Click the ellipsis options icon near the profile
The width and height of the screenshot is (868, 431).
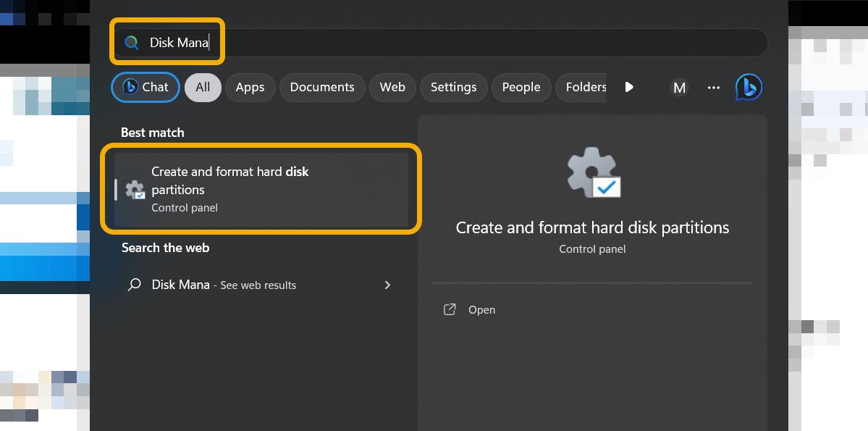pos(714,87)
